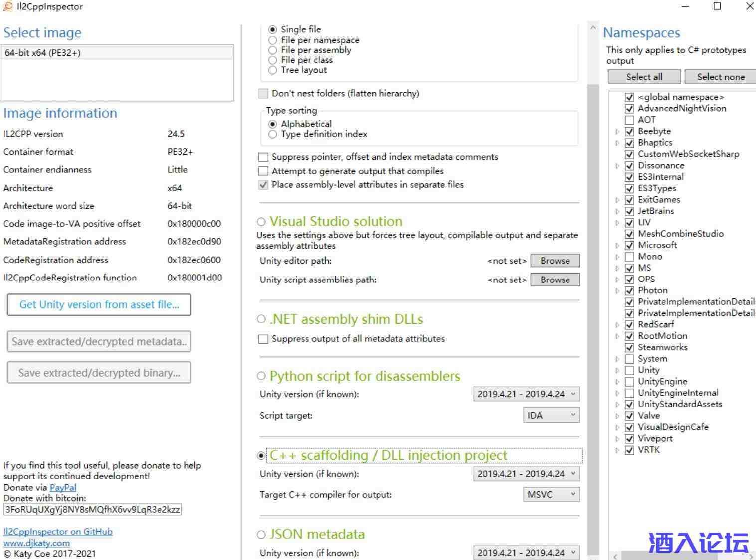Uncheck the AdvancedNightVision namespace
Image resolution: width=756 pixels, height=560 pixels.
(x=629, y=109)
